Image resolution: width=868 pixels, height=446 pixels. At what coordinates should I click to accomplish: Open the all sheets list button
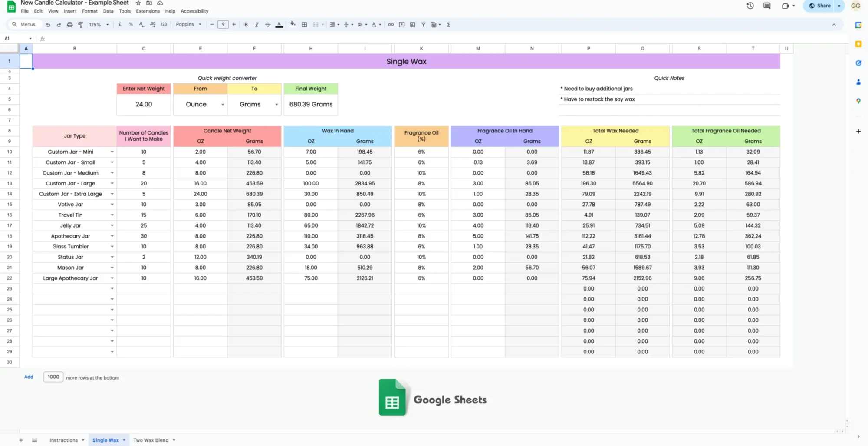pos(34,440)
